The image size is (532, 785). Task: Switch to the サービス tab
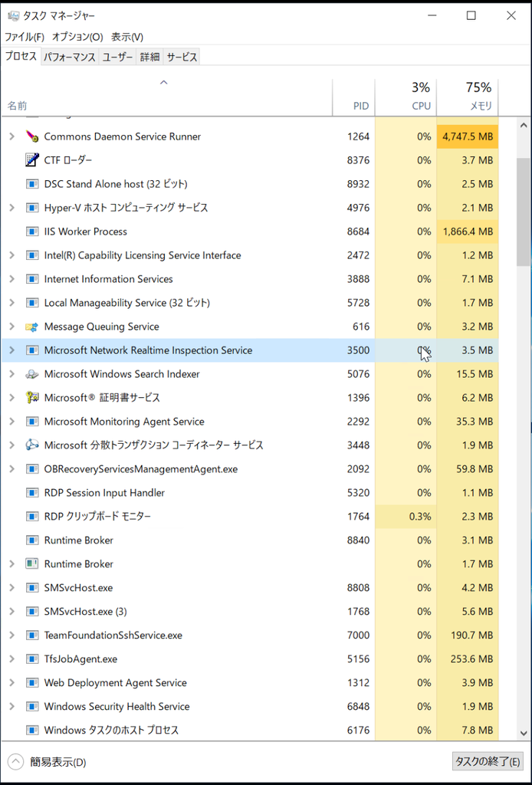click(182, 57)
